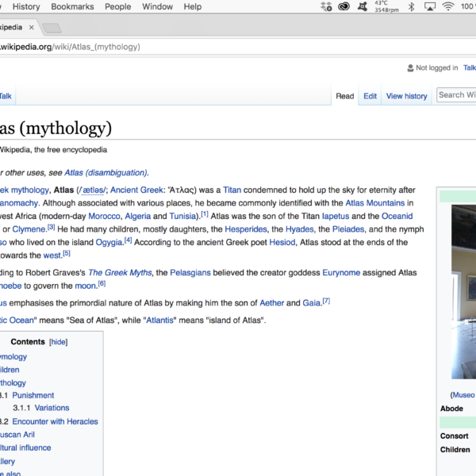Click the Search Wikipedia field
The height and width of the screenshot is (476, 476).
pyautogui.click(x=456, y=95)
